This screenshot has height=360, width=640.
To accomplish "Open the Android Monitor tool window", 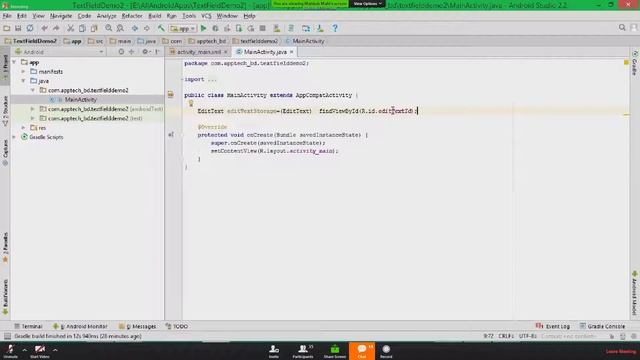I will 80,327.
